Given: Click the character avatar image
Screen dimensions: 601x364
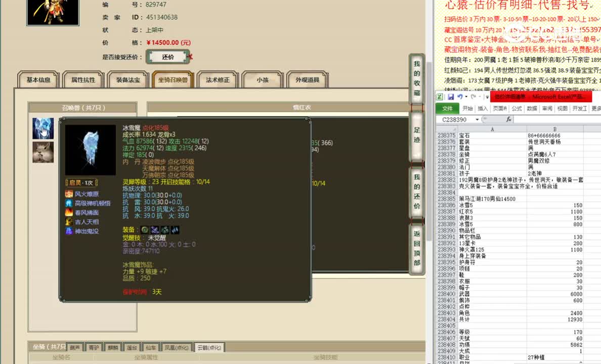Looking at the screenshot, I should 53,12.
